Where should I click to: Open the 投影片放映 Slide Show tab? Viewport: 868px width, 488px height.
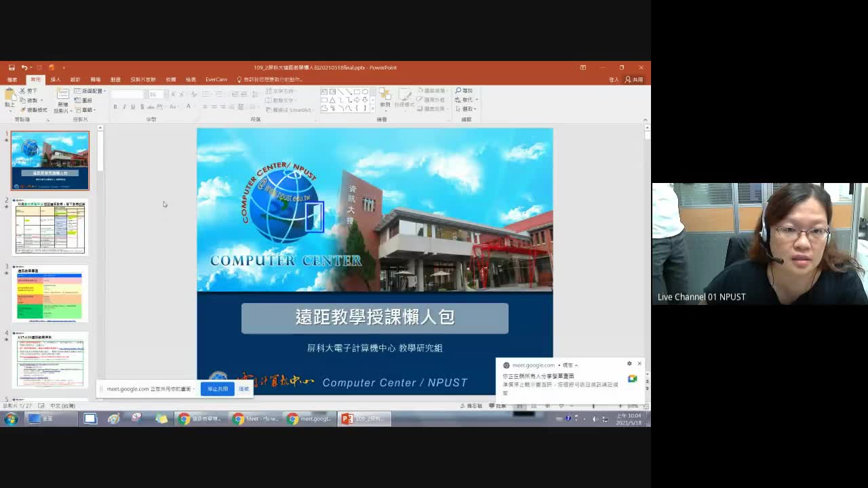[x=143, y=80]
